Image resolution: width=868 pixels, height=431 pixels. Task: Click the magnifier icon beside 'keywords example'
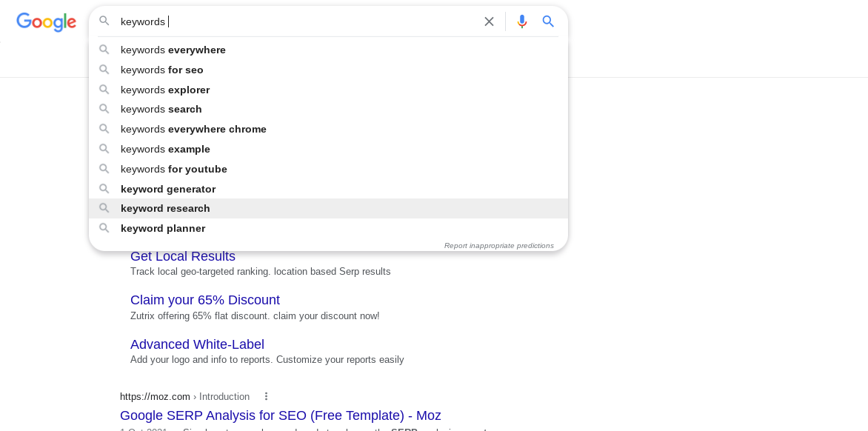coord(104,148)
